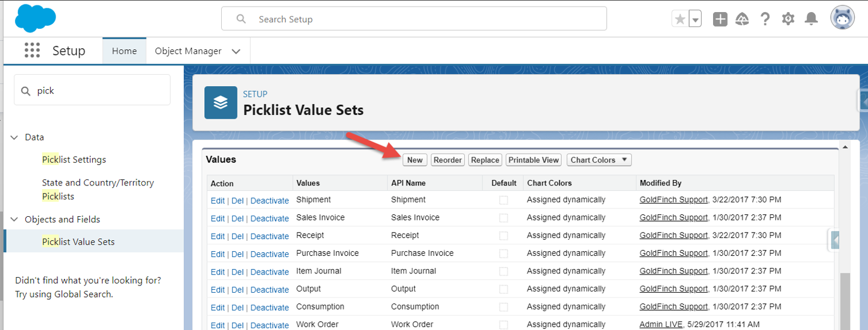Delete the Output picklist value
868x330 pixels.
click(237, 290)
